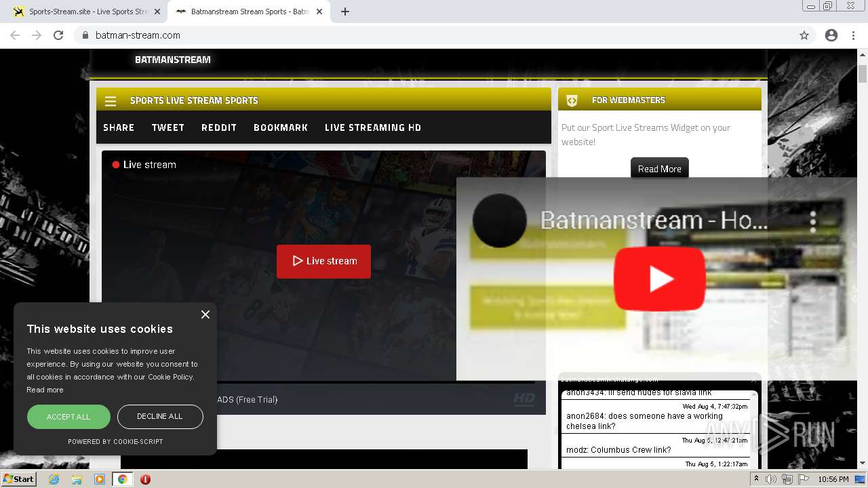Decline all cookies
This screenshot has height=488, width=868.
160,417
